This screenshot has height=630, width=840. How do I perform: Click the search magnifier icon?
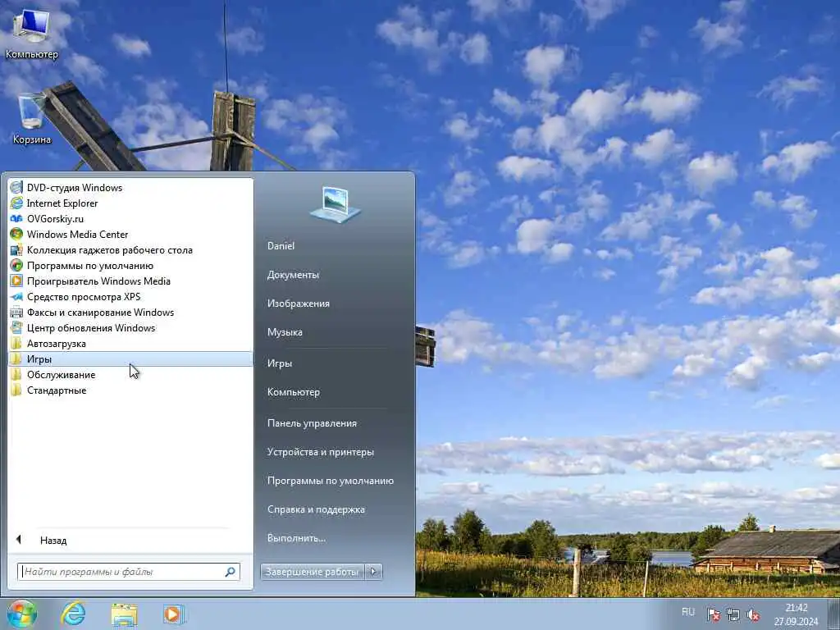231,572
